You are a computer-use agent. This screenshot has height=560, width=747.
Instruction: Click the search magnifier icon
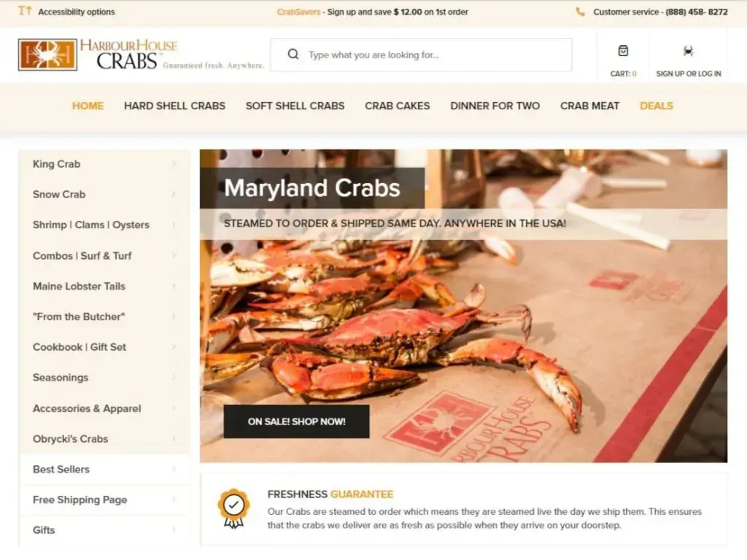tap(293, 54)
